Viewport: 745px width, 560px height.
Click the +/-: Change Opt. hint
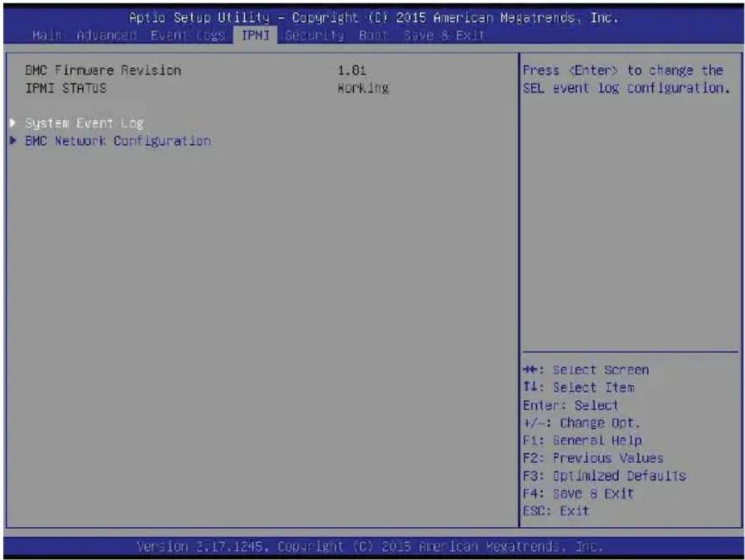tap(582, 423)
